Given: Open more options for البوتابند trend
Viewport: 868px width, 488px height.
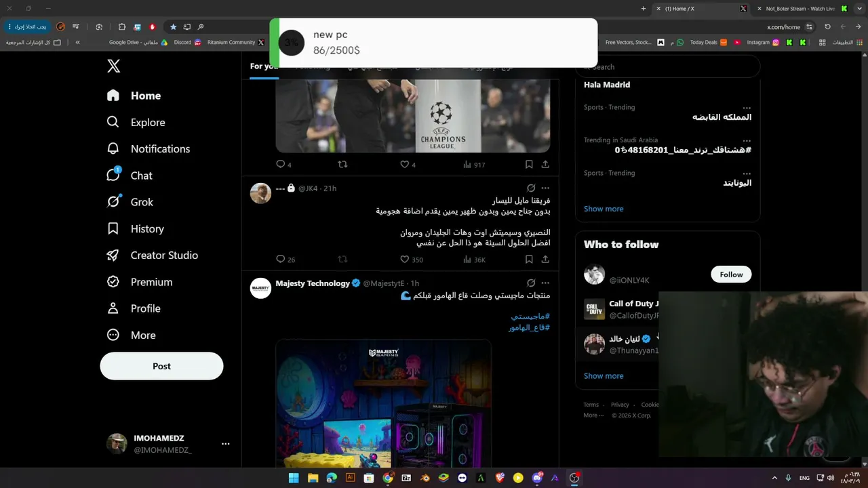Looking at the screenshot, I should pos(747,173).
